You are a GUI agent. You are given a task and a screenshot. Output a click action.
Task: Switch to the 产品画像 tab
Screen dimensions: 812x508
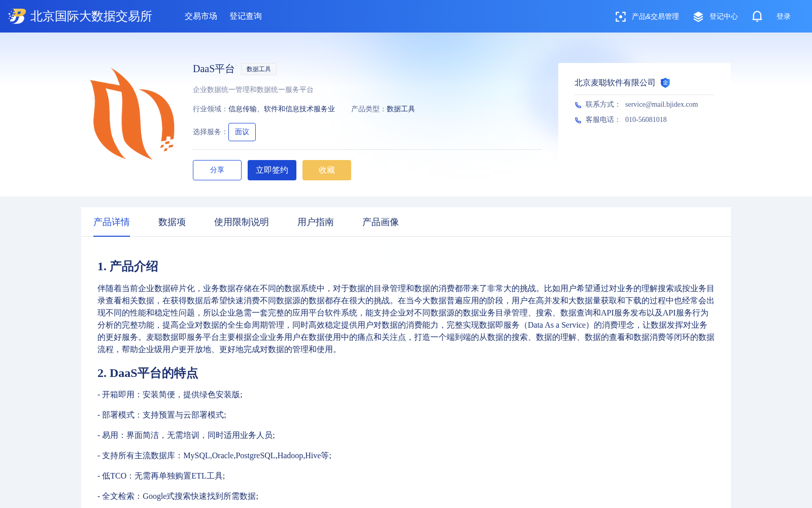[x=381, y=222]
